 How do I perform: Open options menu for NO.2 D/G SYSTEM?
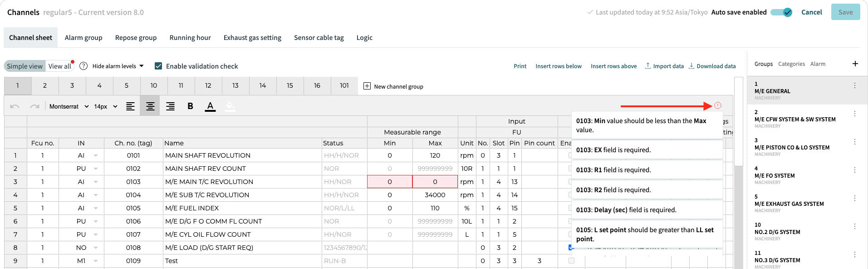pyautogui.click(x=855, y=226)
